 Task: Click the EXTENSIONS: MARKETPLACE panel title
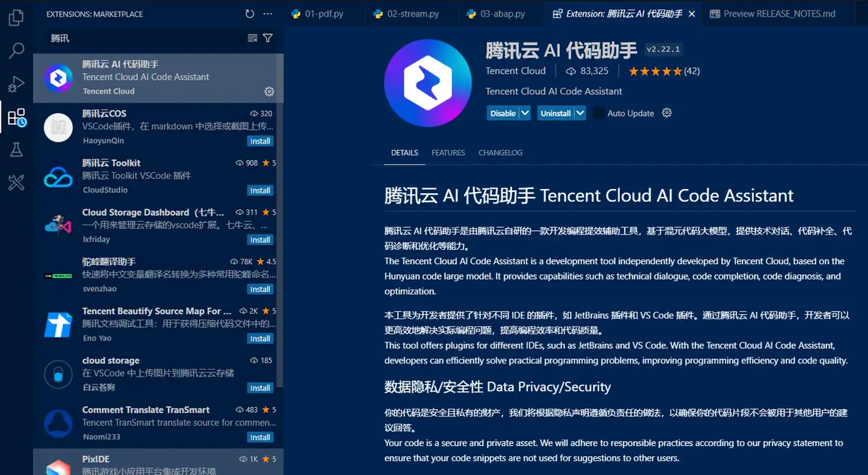(95, 14)
